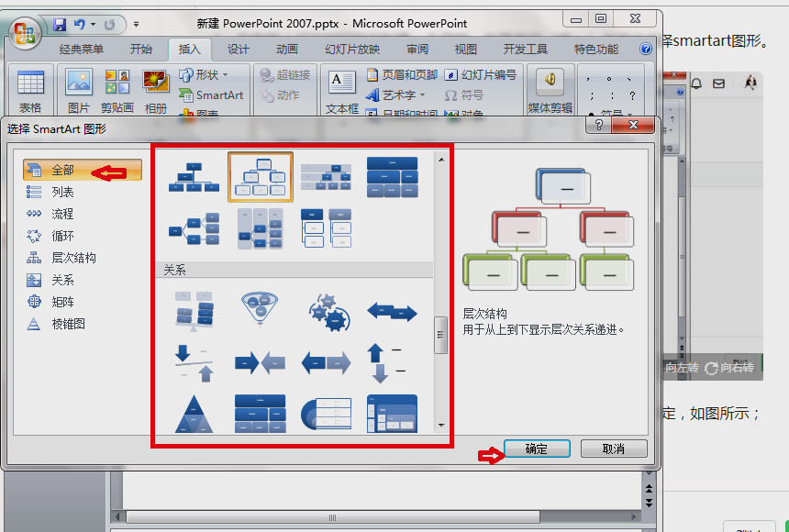Choose the table hierarchy SmartArt layout

(392, 177)
